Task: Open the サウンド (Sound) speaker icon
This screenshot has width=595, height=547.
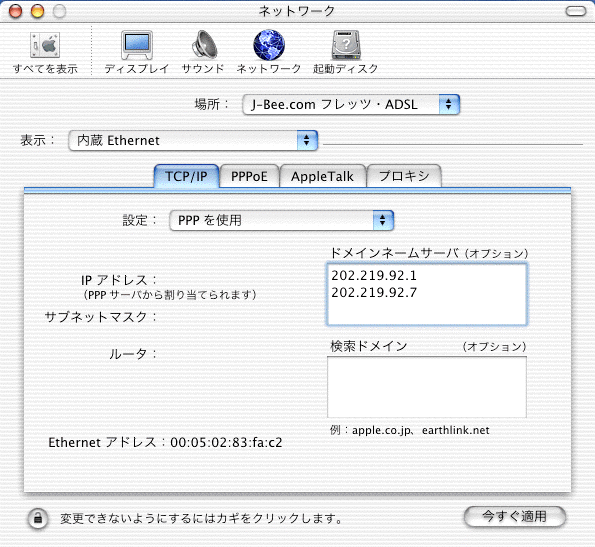Action: pos(204,45)
